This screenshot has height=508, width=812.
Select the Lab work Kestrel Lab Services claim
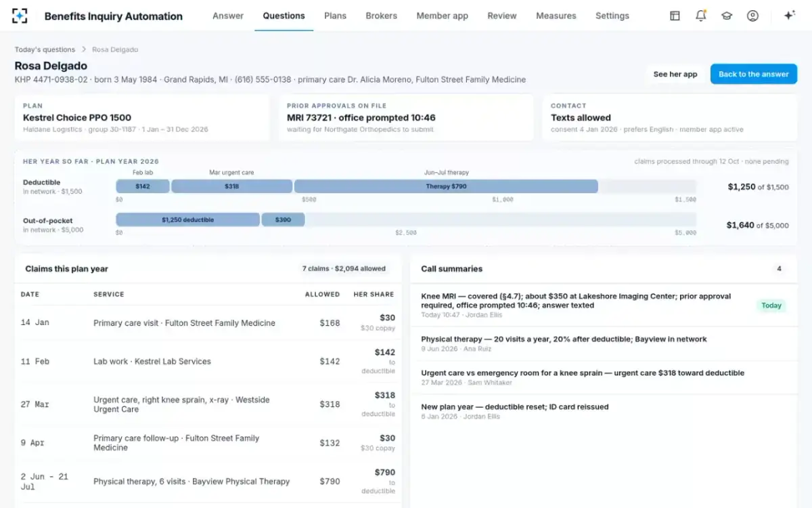tap(208, 362)
